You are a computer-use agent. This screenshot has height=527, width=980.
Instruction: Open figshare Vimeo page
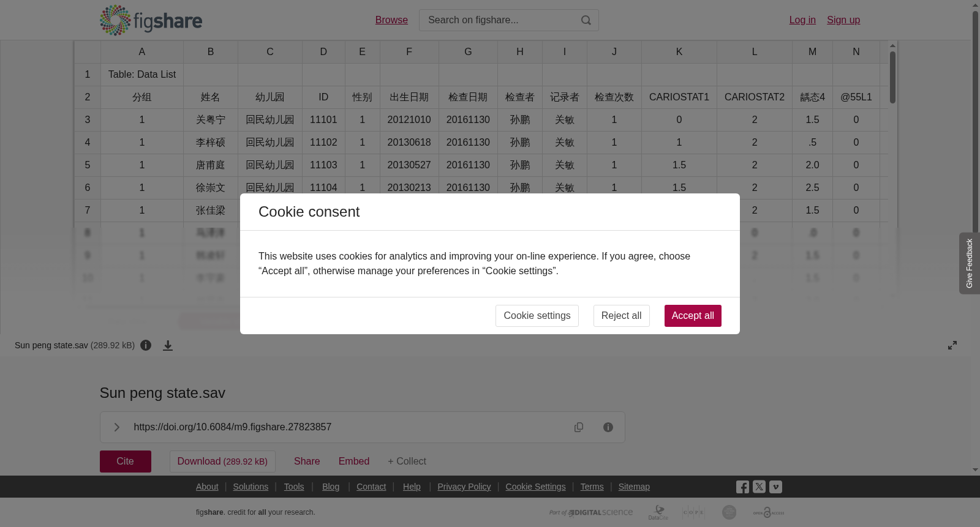[x=775, y=487]
